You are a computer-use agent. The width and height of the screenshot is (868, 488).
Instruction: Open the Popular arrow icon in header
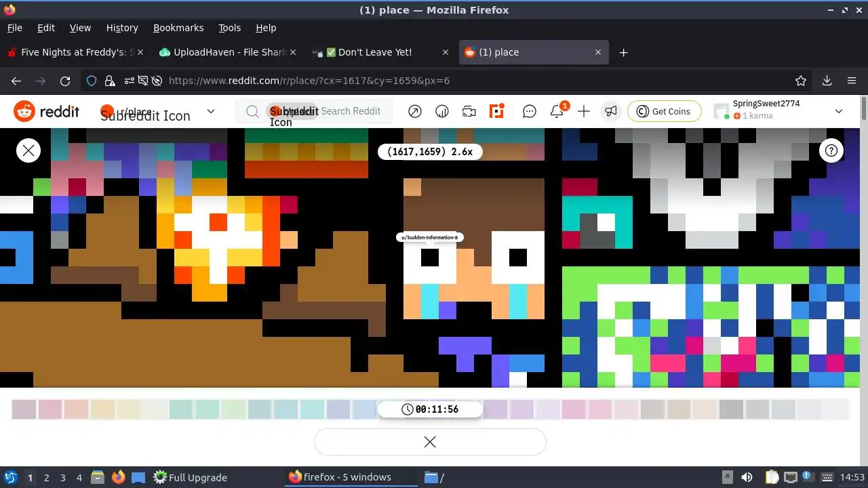pyautogui.click(x=415, y=112)
